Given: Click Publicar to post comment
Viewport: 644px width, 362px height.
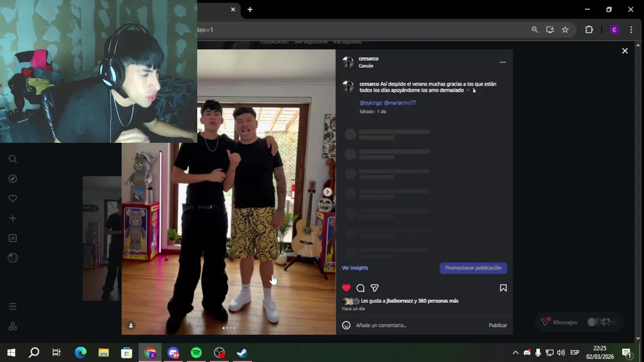Looking at the screenshot, I should pos(498,325).
